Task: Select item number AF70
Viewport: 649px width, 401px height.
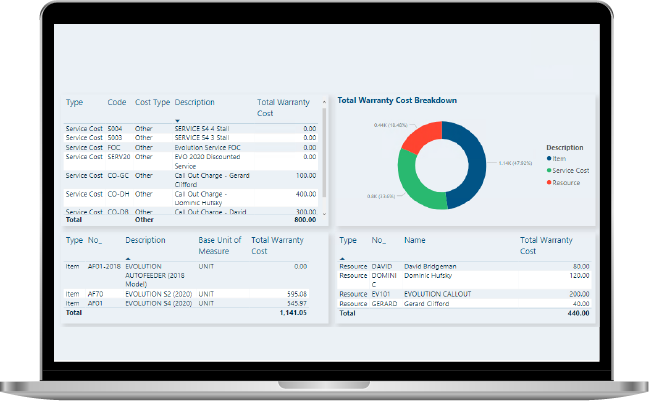Action: (x=96, y=294)
